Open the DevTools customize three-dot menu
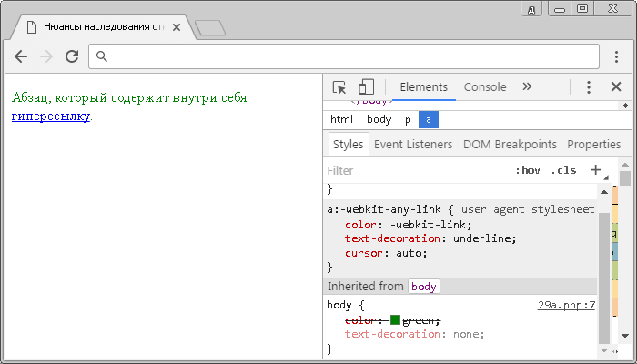Screen dimensions: 637x364 pyautogui.click(x=589, y=87)
